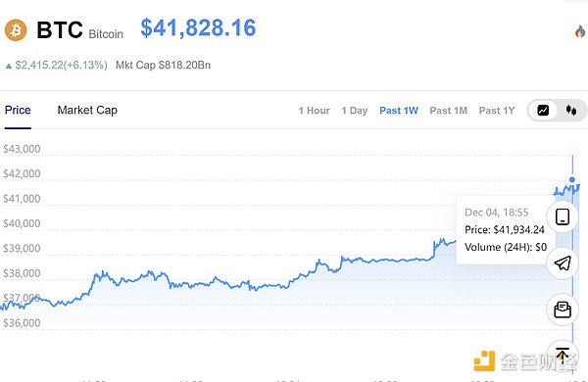Image resolution: width=588 pixels, height=382 pixels.
Task: Choose the Past 1M range
Action: click(449, 111)
